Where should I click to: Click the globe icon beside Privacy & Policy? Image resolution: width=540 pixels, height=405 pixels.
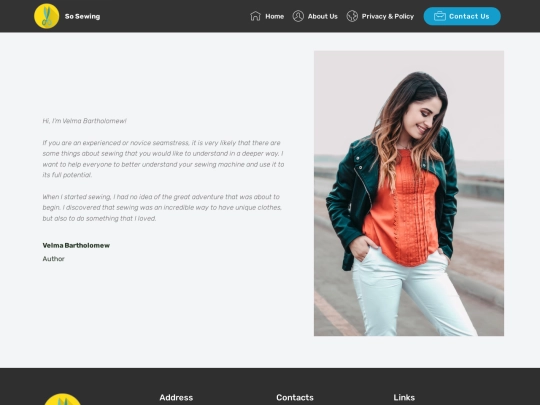coord(352,16)
